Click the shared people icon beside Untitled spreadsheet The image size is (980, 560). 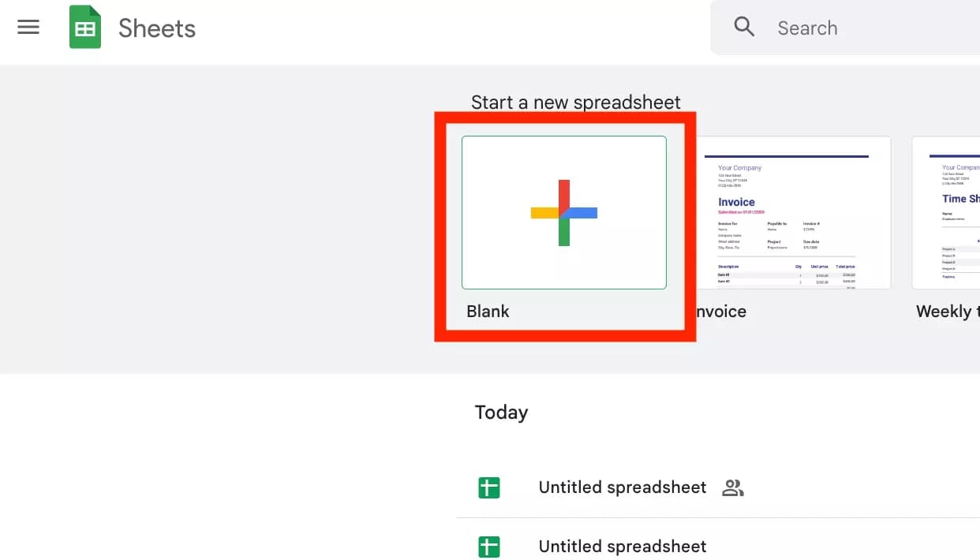[x=733, y=487]
